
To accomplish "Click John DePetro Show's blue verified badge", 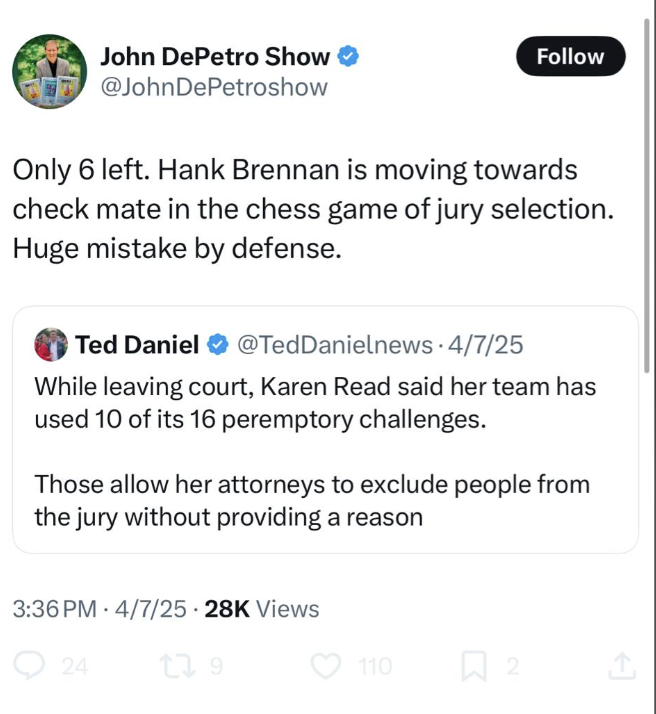I will [x=348, y=57].
